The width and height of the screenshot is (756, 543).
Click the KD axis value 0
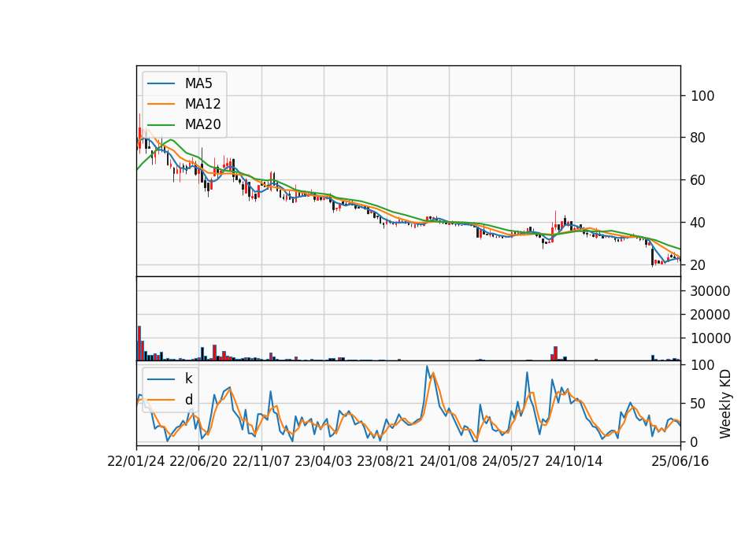point(695,441)
